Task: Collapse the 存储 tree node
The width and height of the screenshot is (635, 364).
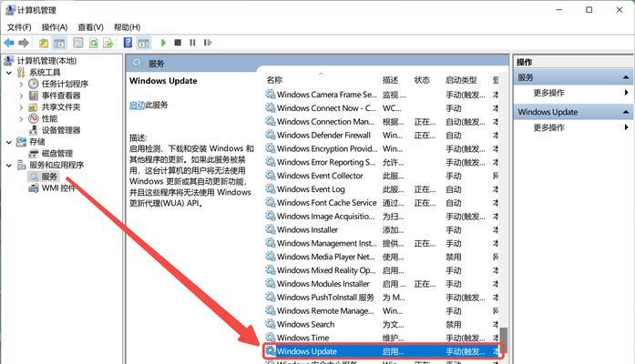Action: (x=9, y=142)
